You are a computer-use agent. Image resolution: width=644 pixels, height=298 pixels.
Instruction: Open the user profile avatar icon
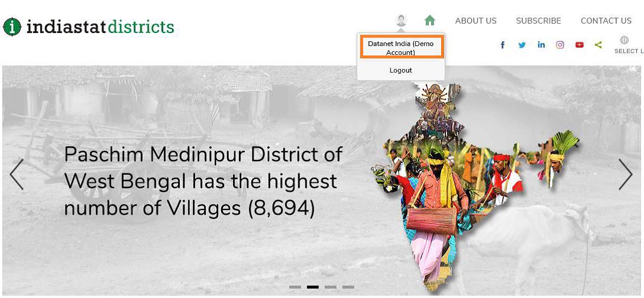pyautogui.click(x=401, y=21)
